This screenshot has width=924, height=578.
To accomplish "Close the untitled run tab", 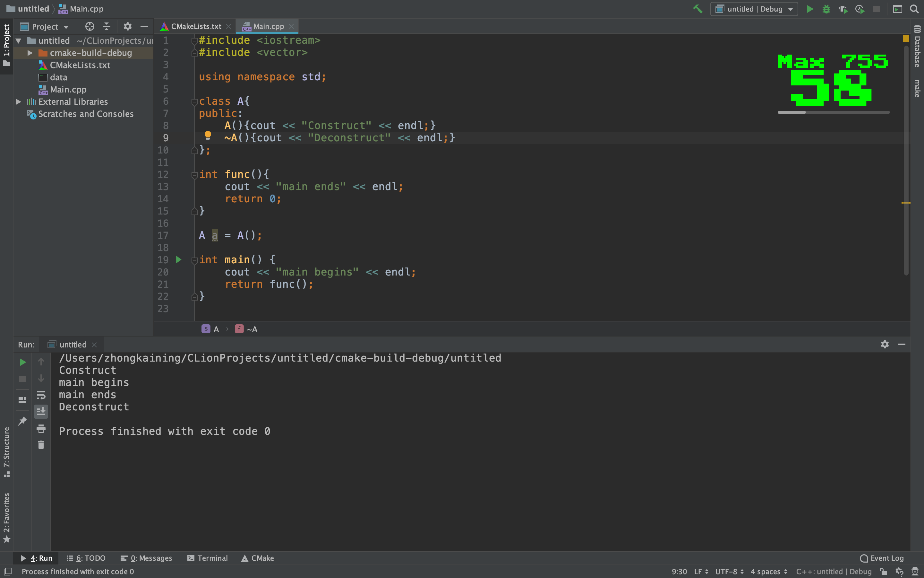I will (94, 345).
